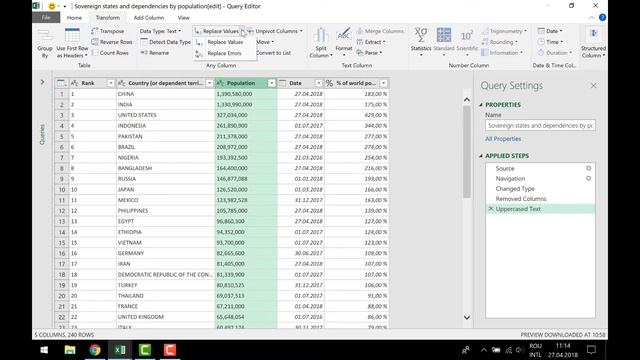Open Navigation step settings gear
The image size is (640, 360).
[x=589, y=178]
